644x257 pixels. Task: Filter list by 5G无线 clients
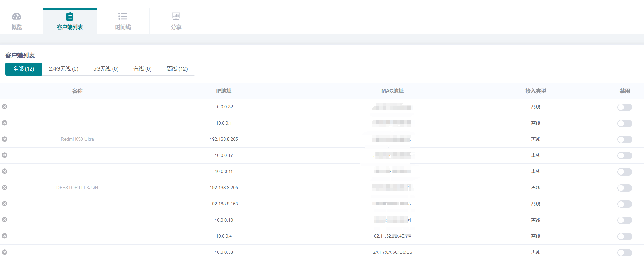click(x=106, y=69)
